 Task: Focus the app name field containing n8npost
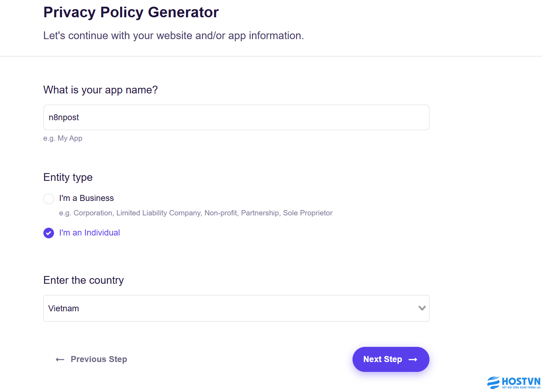click(x=236, y=117)
